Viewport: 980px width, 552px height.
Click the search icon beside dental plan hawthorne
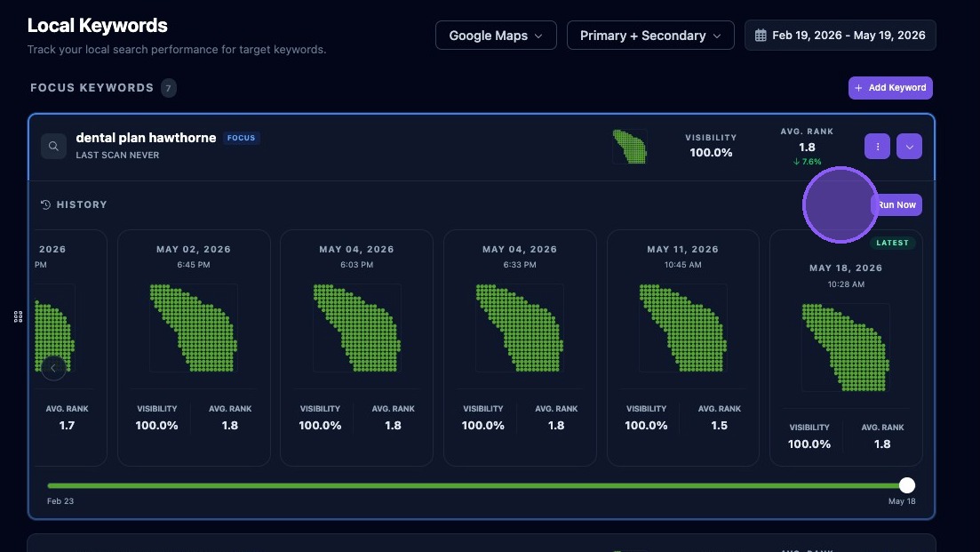coord(53,147)
